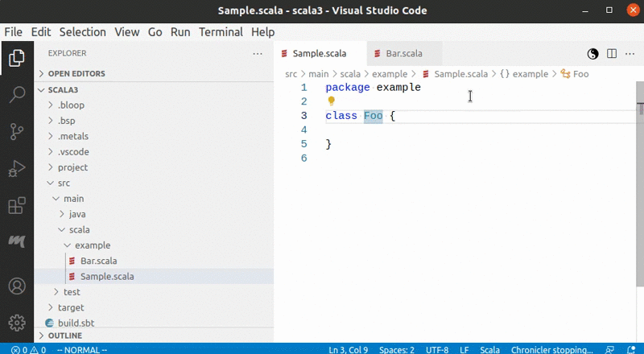This screenshot has height=354, width=644.
Task: Click the yin-yang icon in editor toolbar
Action: 592,54
